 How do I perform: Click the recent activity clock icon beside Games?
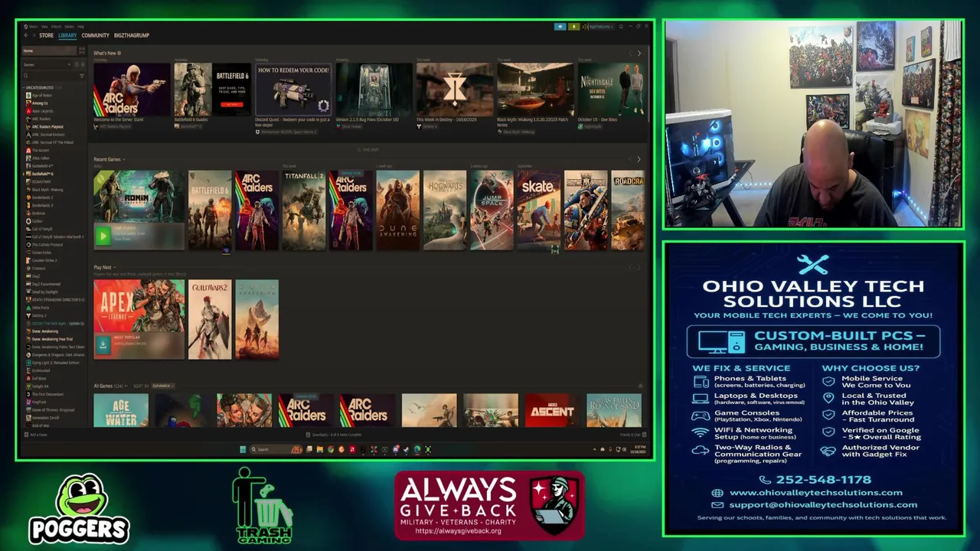[77, 64]
